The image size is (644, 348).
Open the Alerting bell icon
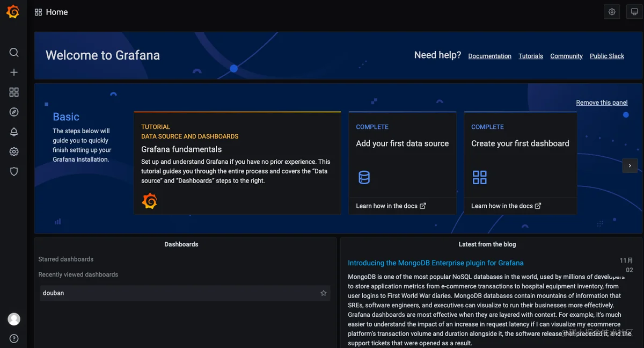[x=14, y=132]
